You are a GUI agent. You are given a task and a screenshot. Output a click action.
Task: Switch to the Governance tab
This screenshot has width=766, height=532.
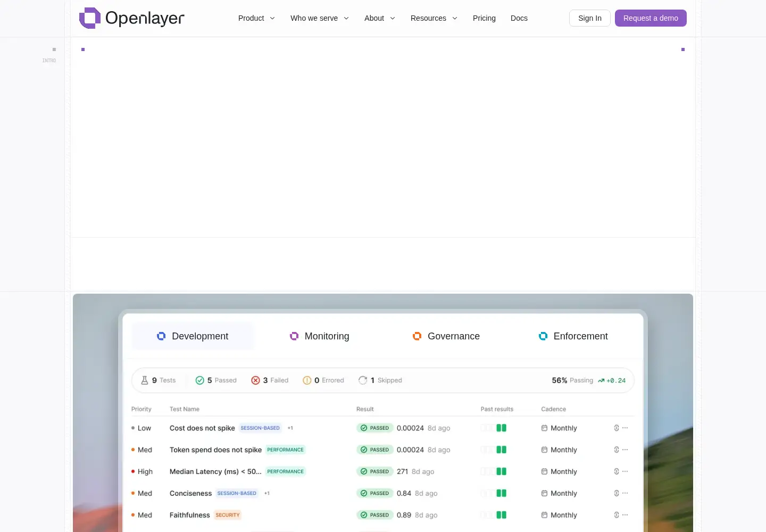446,336
